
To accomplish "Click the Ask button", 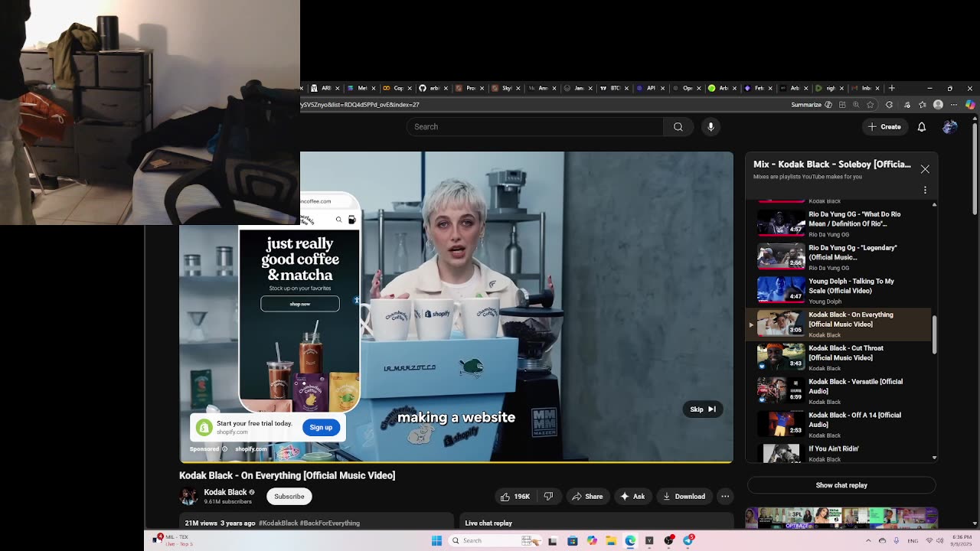I will [632, 497].
